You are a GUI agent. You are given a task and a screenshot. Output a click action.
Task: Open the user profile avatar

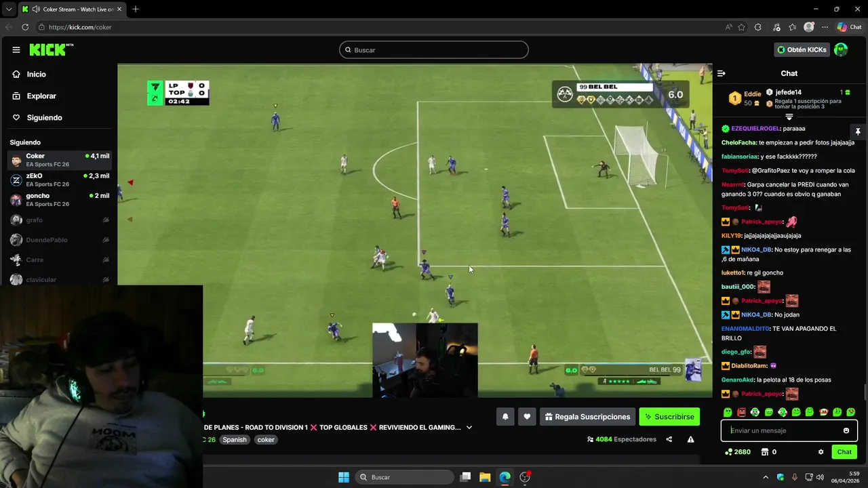tap(841, 49)
